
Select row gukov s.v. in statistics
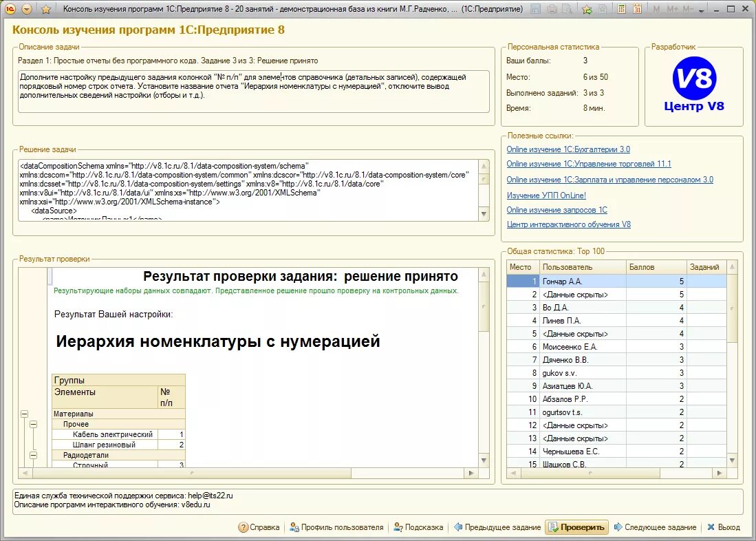pyautogui.click(x=616, y=373)
